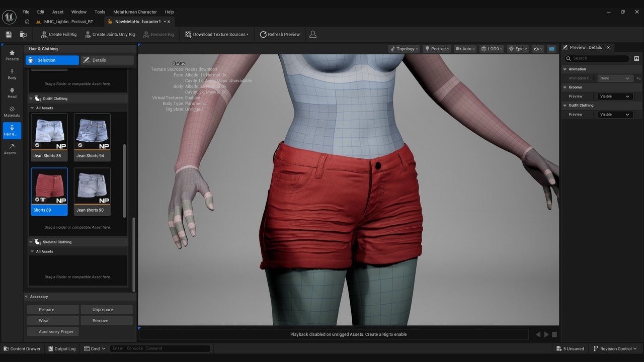The image size is (644, 362).
Task: Click the Save asset icon
Action: coord(9,34)
